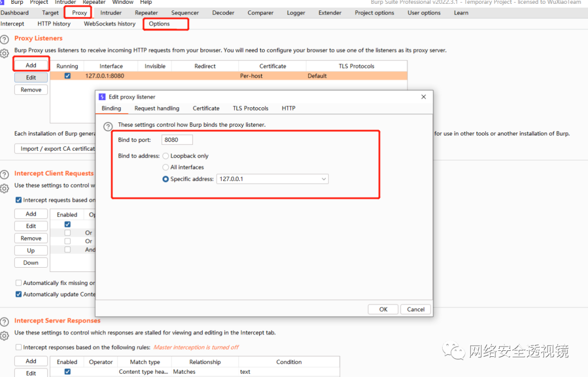Open Proxy Options sub-tab
Viewport: 588px width, 377px height.
click(x=160, y=23)
